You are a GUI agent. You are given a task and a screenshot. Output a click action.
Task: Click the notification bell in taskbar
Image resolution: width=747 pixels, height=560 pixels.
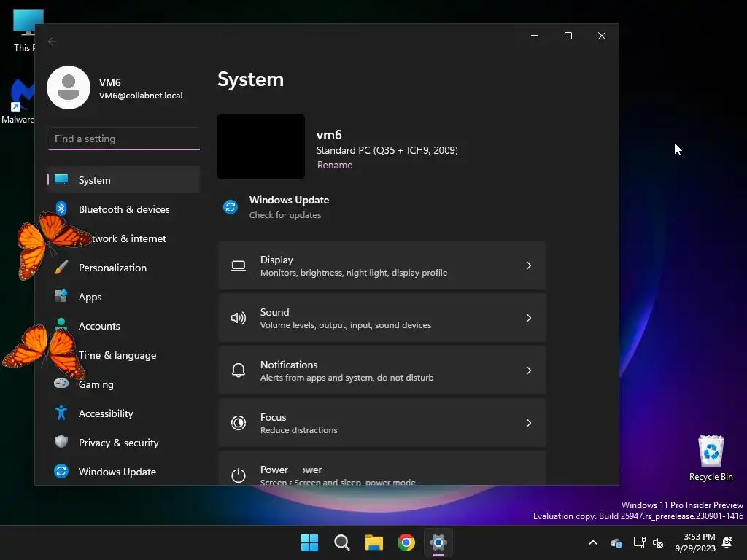pos(727,542)
